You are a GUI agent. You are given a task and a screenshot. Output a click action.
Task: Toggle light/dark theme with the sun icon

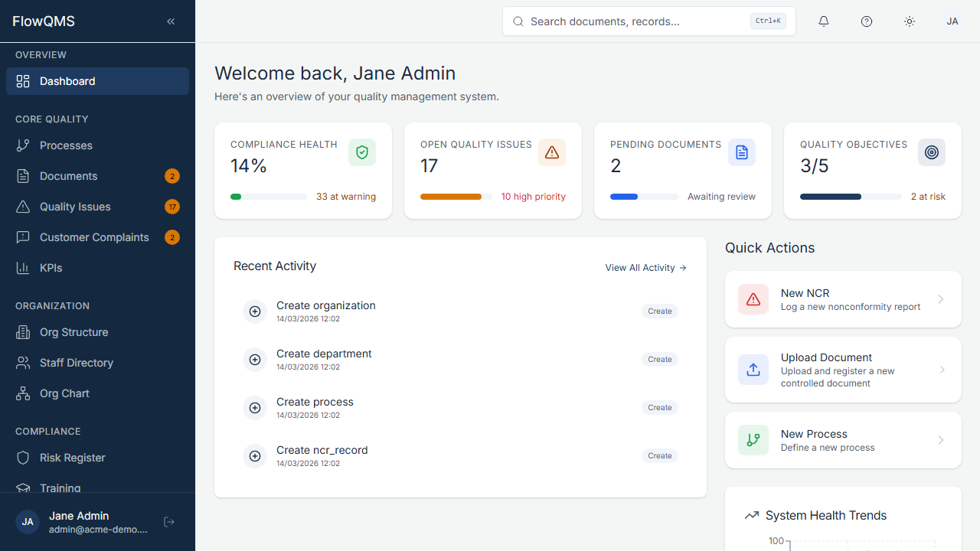coord(910,21)
